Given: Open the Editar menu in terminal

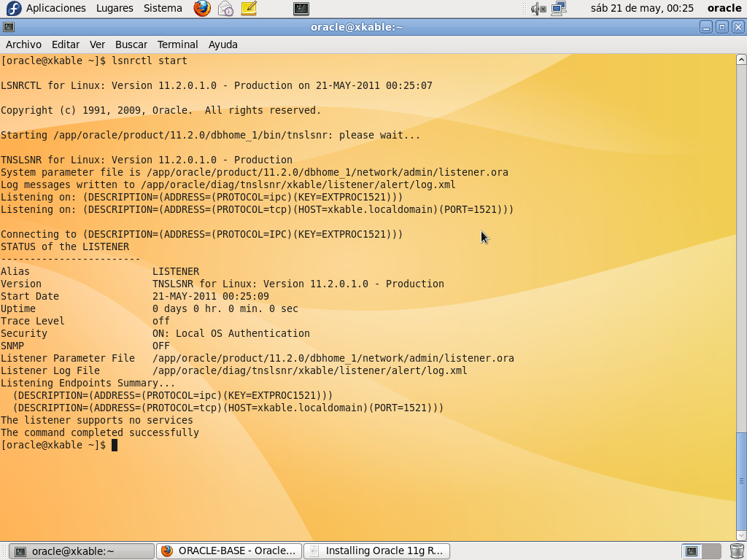Looking at the screenshot, I should 65,44.
